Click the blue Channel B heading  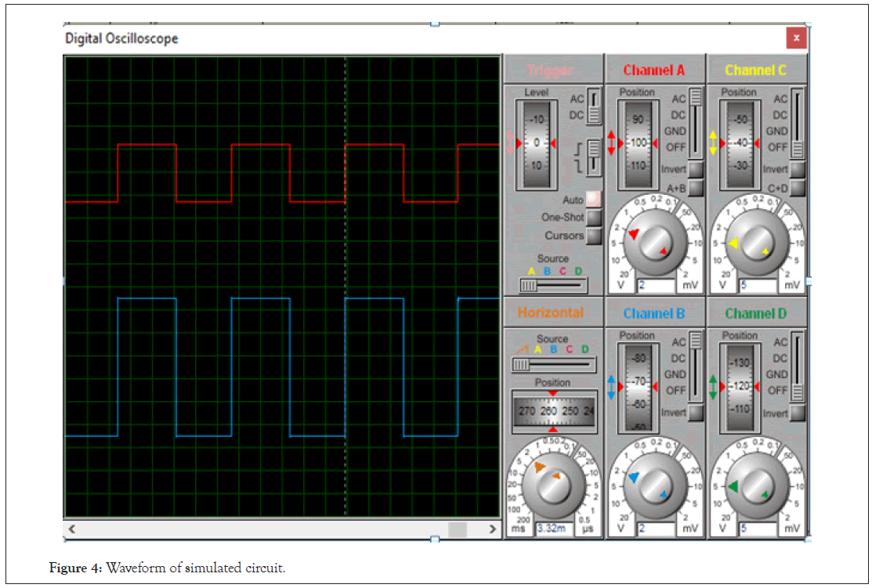(x=653, y=313)
